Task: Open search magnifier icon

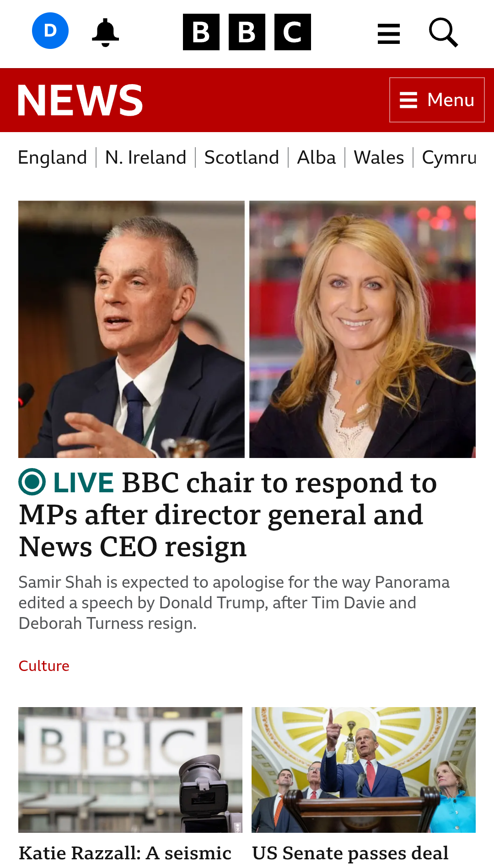Action: click(443, 32)
